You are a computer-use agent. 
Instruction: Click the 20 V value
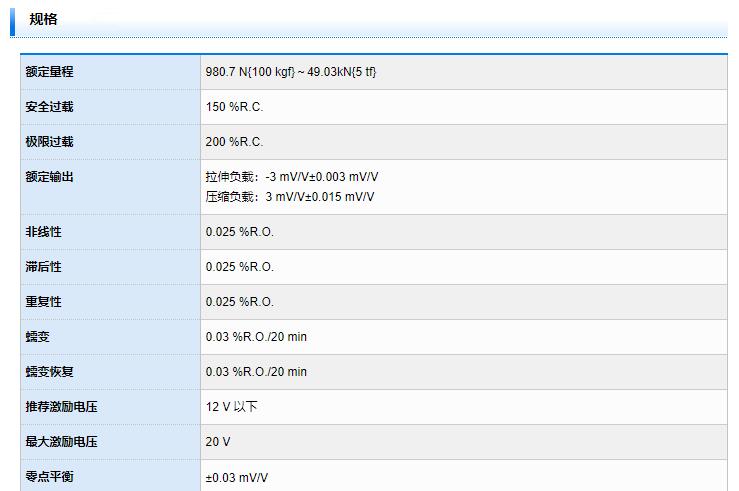[218, 442]
